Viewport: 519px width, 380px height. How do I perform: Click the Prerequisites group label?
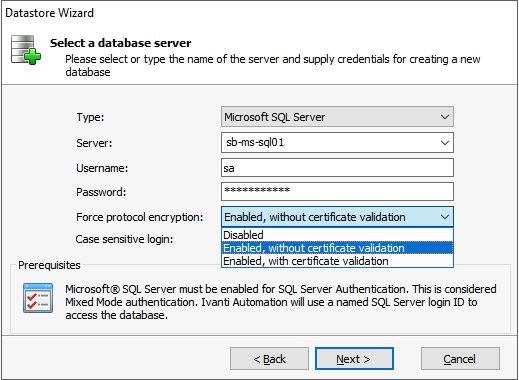pos(49,265)
